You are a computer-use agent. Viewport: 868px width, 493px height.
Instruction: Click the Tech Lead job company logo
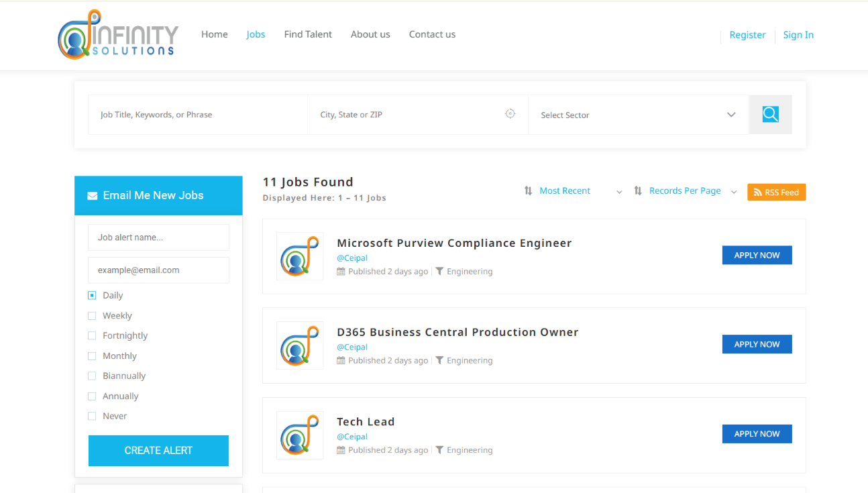tap(300, 435)
